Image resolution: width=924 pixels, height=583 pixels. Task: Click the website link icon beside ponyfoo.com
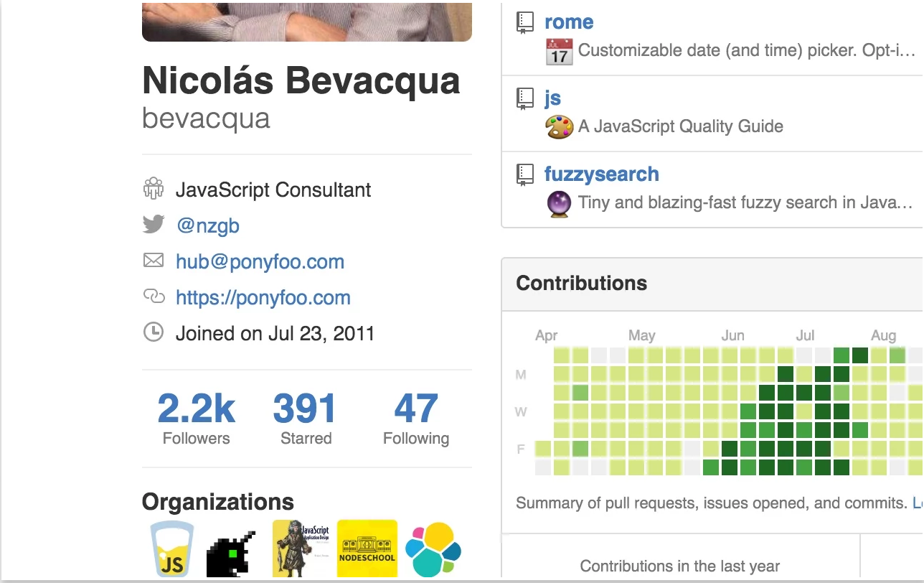154,297
